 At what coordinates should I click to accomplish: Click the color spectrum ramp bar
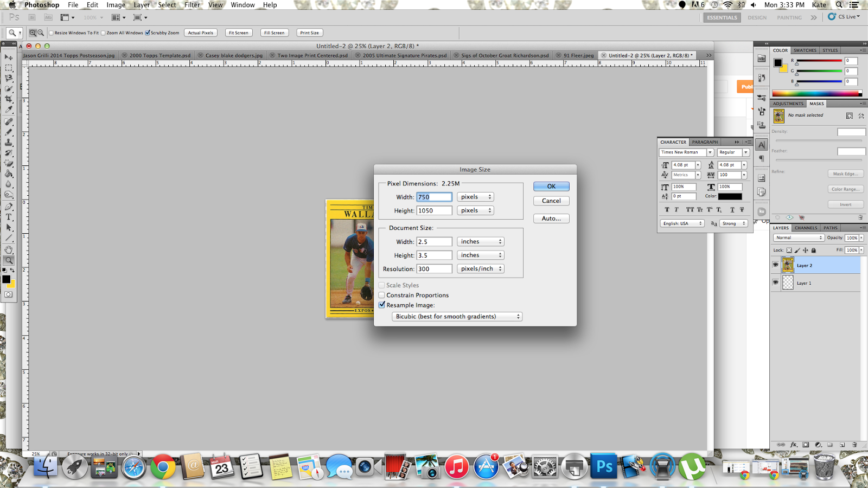pos(816,93)
